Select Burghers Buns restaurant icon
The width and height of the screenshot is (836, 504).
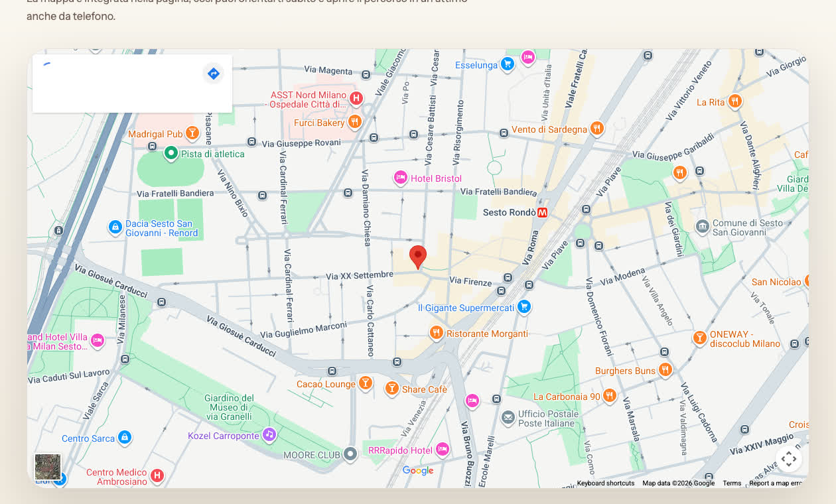point(665,369)
